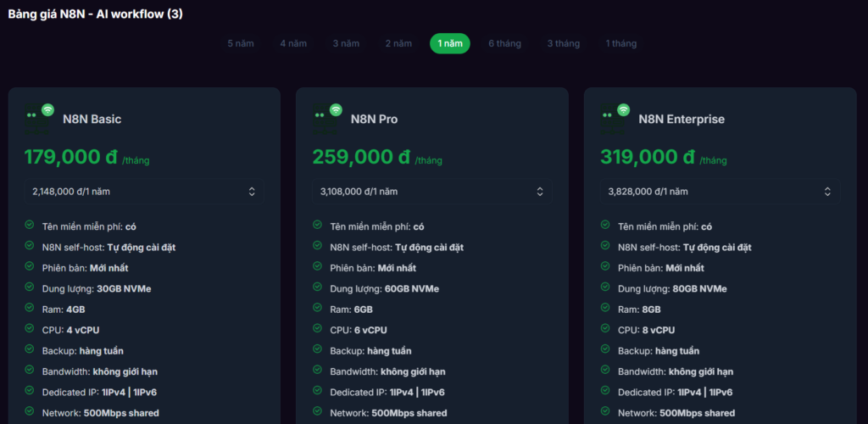
Task: Click the 2 năm period button
Action: click(x=398, y=43)
